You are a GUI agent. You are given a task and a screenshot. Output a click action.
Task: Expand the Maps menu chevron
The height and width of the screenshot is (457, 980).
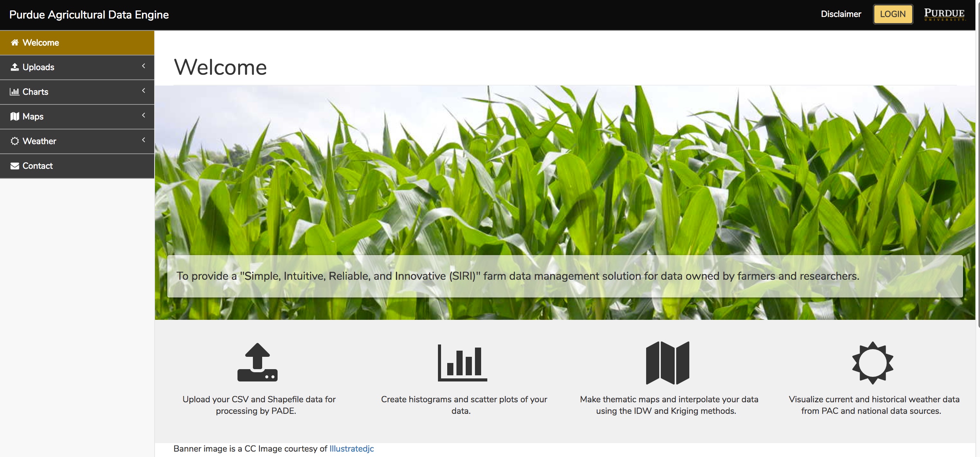tap(143, 115)
